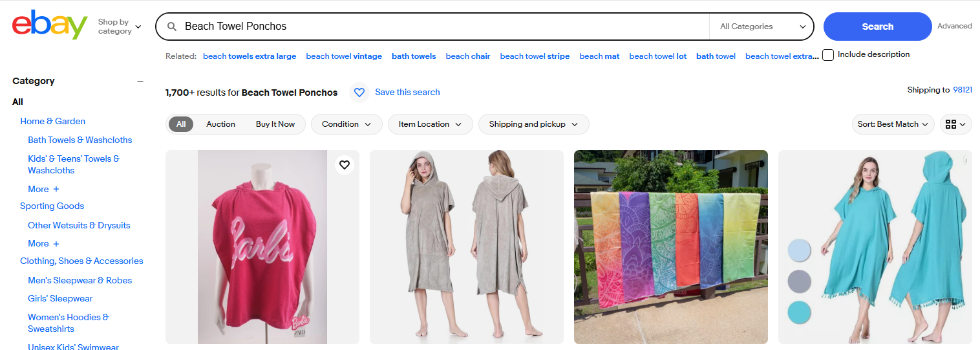Click related search beach towel vintage
This screenshot has width=980, height=350.
point(344,56)
